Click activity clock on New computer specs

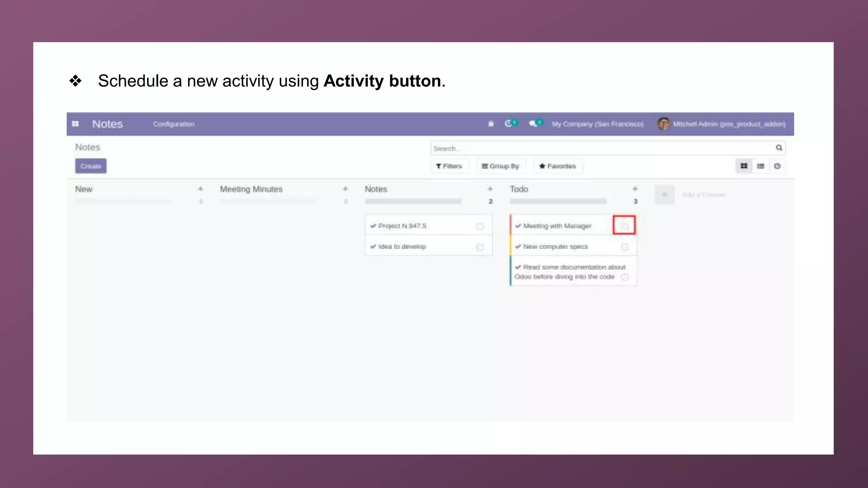click(x=624, y=247)
